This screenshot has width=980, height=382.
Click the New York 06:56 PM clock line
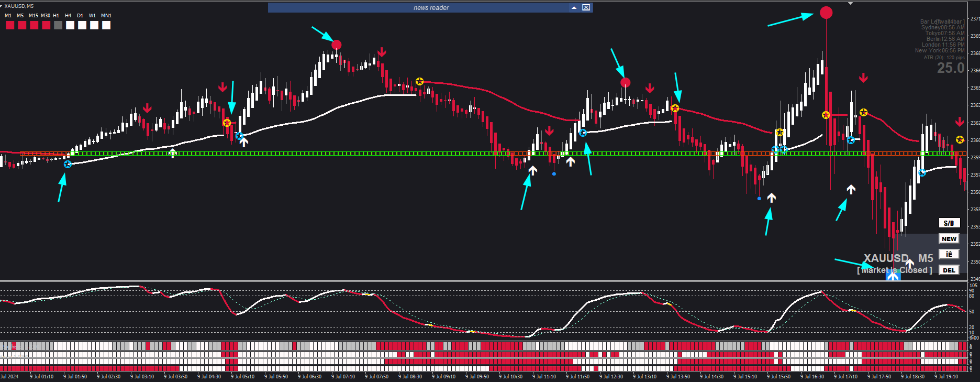click(940, 50)
